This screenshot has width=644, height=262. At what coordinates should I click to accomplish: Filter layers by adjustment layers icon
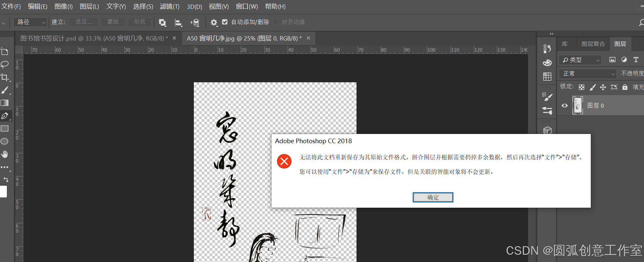pyautogui.click(x=624, y=60)
